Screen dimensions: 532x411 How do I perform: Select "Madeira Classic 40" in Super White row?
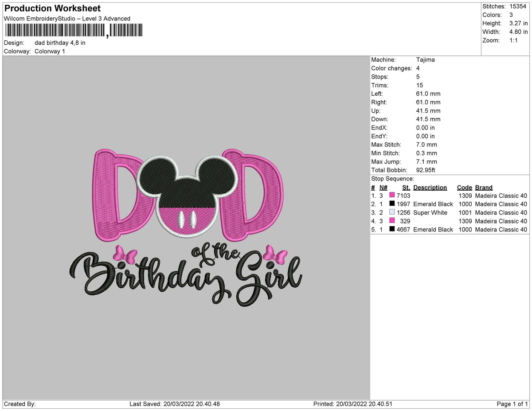click(501, 212)
